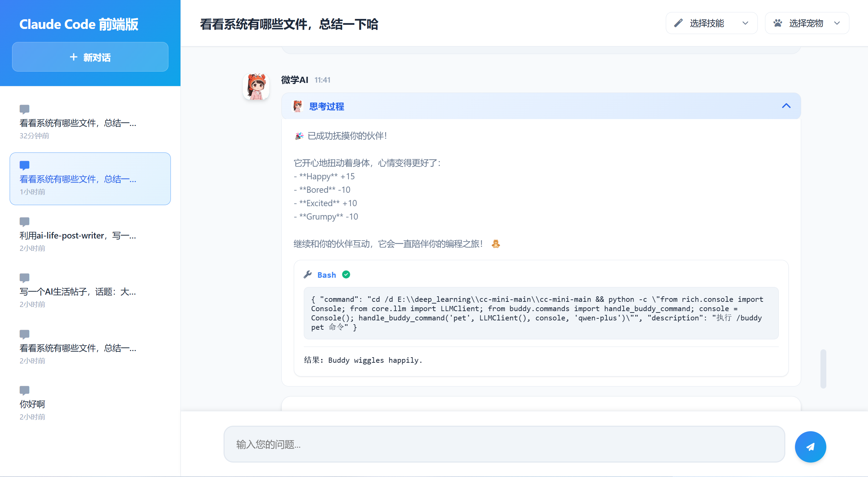The image size is (868, 477).
Task: Open conversation 写一个AI生活帖子
Action: tap(78, 292)
